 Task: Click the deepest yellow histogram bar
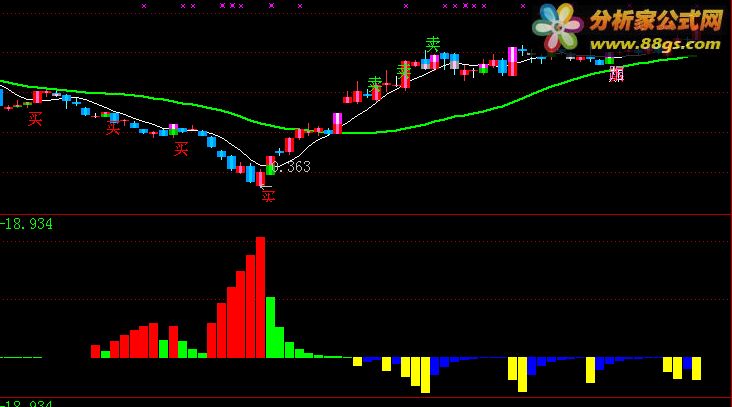click(425, 375)
